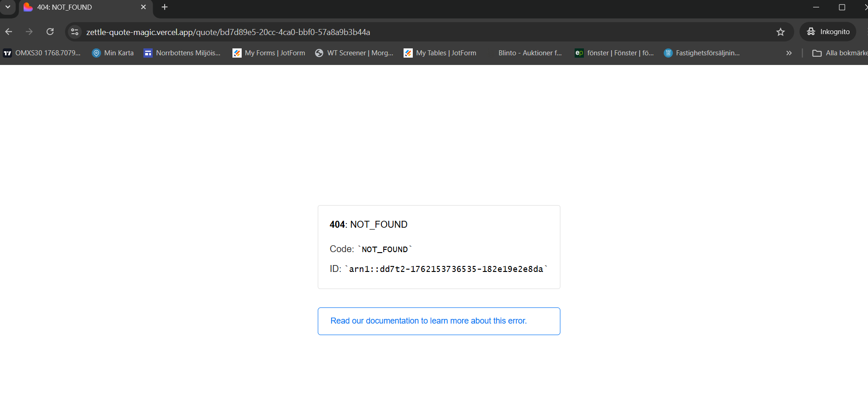The width and height of the screenshot is (868, 401).
Task: Open My Forms | JotForm bookmark
Action: 269,53
